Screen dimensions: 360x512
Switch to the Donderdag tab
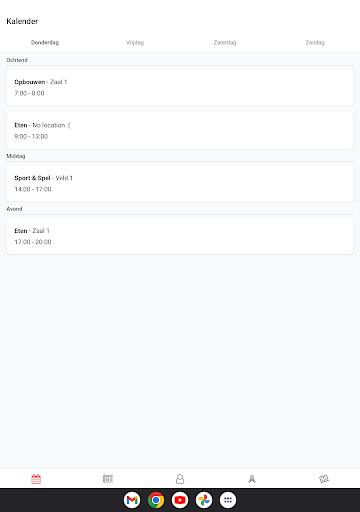click(45, 42)
